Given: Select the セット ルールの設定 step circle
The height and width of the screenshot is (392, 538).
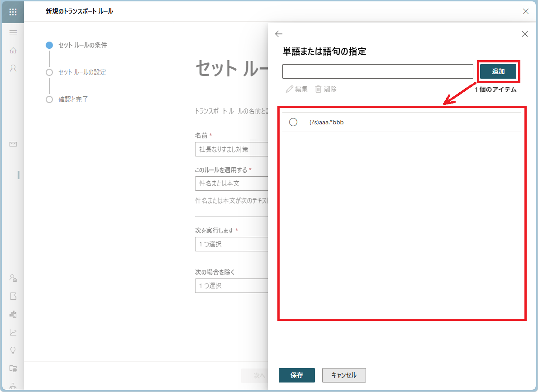Looking at the screenshot, I should click(49, 72).
